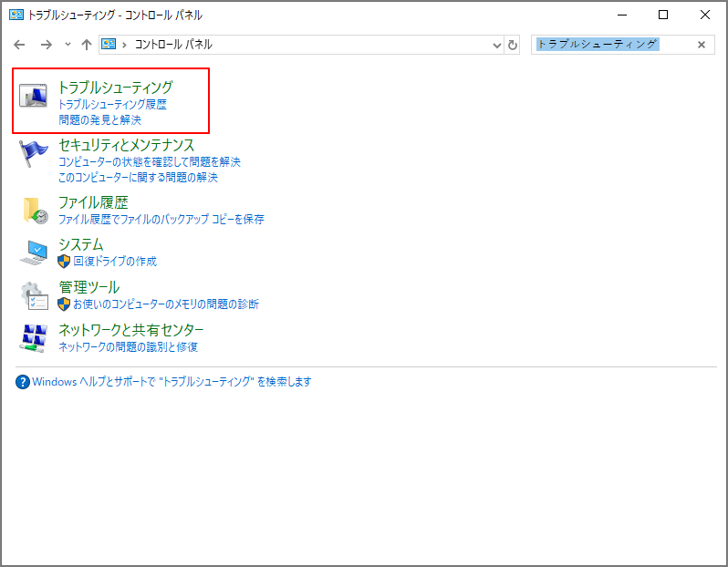This screenshot has height=567, width=728.
Task: Click ファイル履歴でファイルのバックアップ コピーを保存
Action: click(x=161, y=219)
